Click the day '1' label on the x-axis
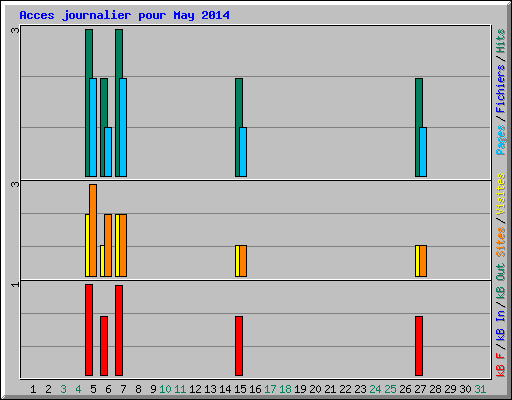512x400 pixels. 33,389
